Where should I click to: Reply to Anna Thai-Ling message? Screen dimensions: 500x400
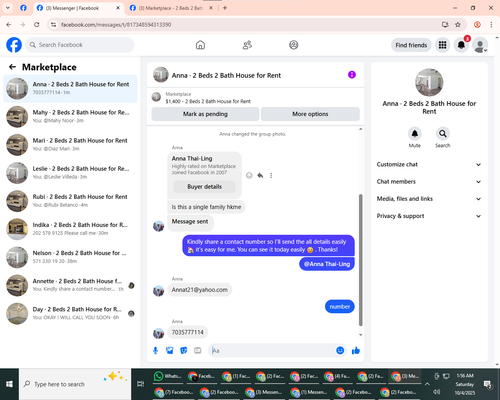click(x=260, y=175)
